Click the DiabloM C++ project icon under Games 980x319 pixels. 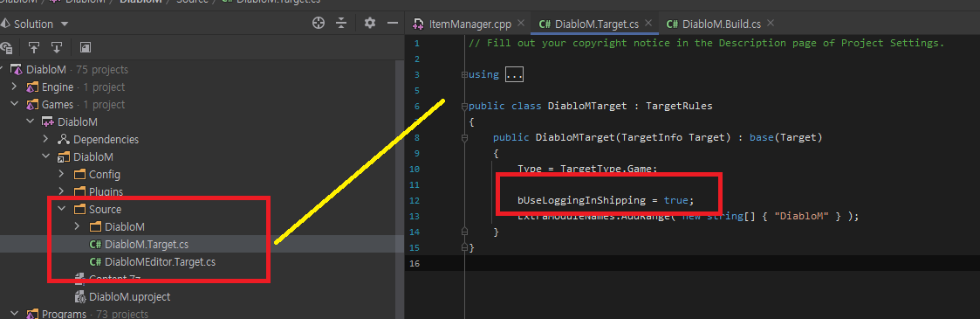[x=48, y=122]
